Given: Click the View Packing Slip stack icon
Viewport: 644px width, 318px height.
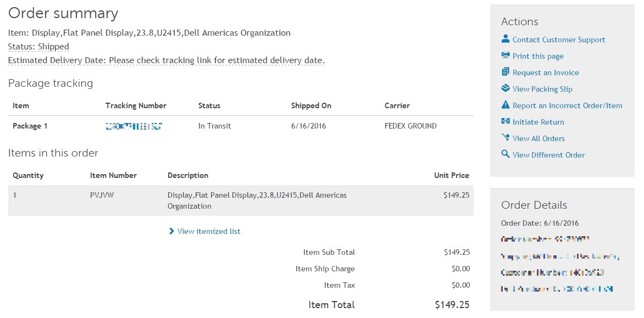Looking at the screenshot, I should tap(506, 88).
